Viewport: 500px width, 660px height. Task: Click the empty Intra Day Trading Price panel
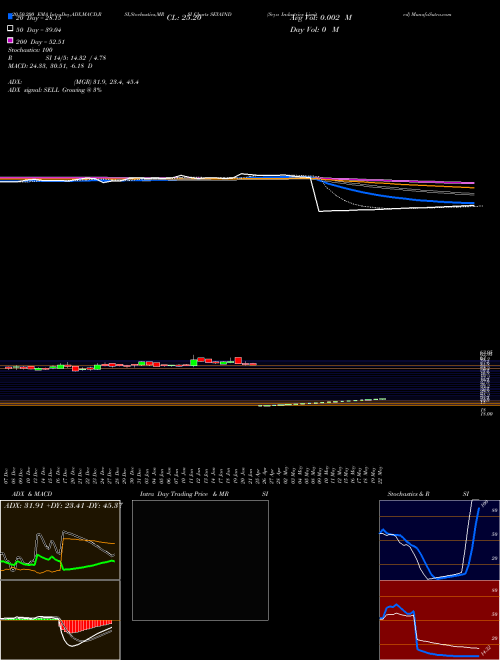(x=200, y=560)
